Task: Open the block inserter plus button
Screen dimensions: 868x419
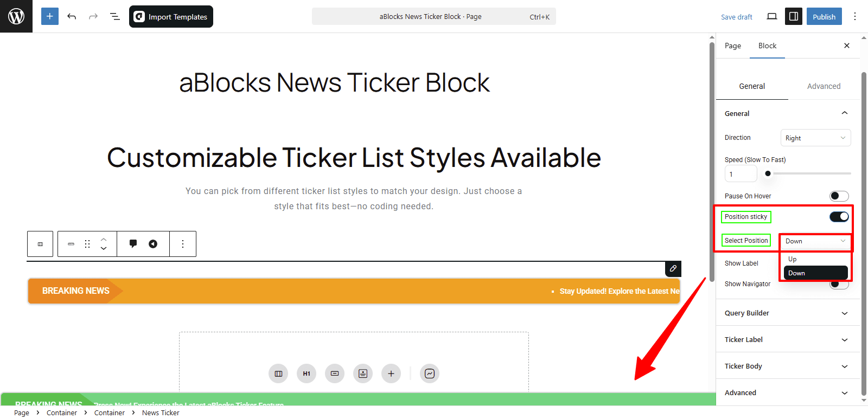Action: 49,16
